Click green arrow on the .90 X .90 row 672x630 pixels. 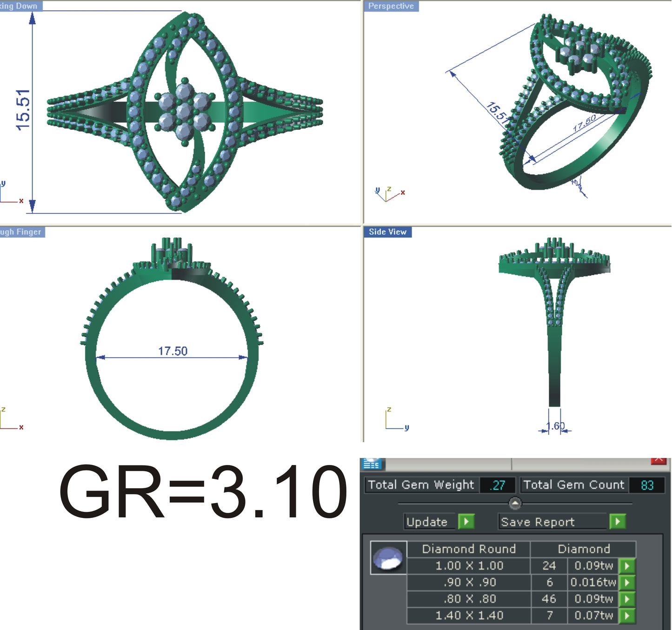click(626, 582)
